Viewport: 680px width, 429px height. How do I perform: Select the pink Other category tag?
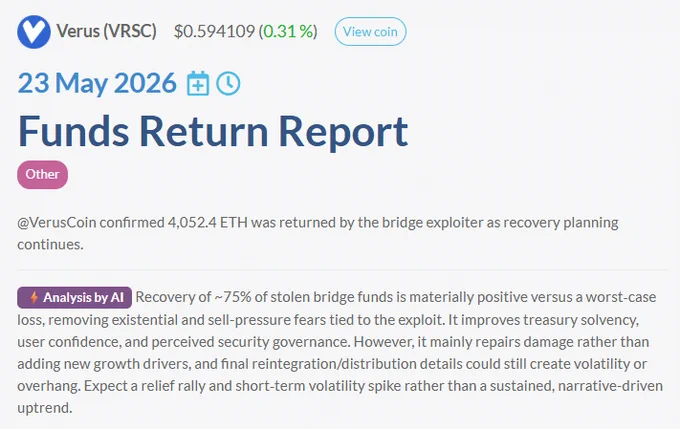point(42,174)
